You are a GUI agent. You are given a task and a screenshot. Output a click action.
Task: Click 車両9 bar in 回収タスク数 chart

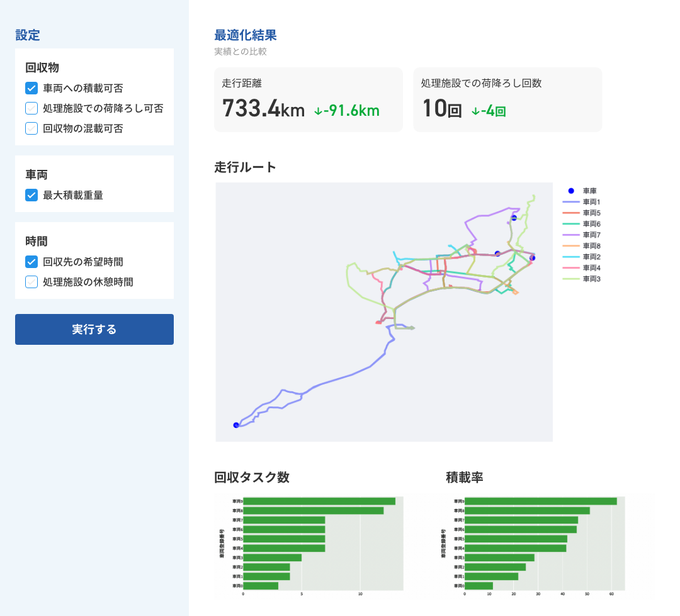pyautogui.click(x=319, y=501)
